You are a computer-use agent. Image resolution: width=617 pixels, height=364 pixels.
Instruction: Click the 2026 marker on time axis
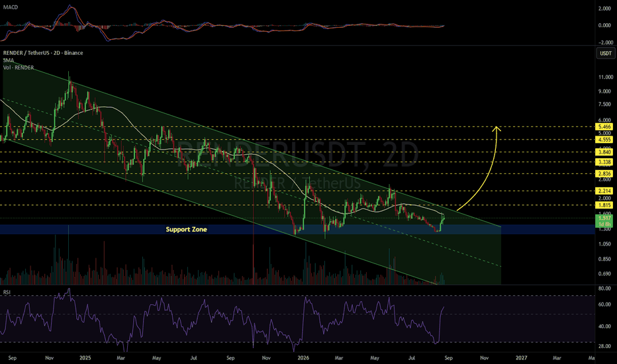point(303,357)
